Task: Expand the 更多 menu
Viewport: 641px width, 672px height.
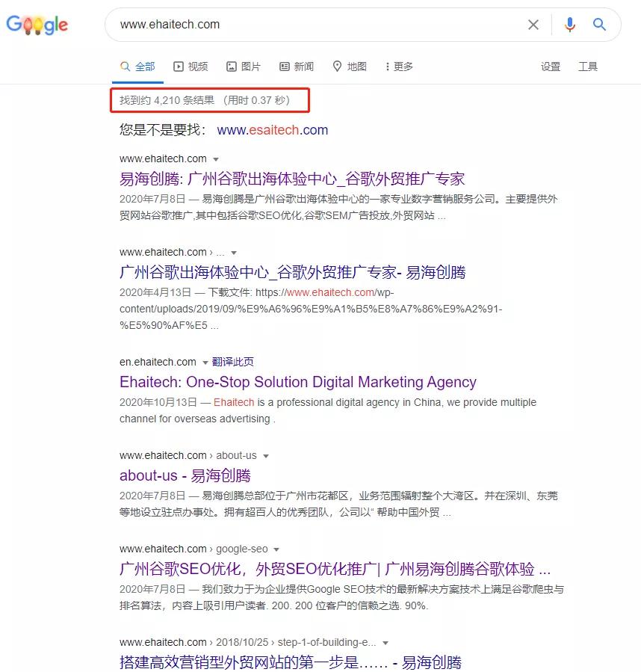Action: [400, 67]
